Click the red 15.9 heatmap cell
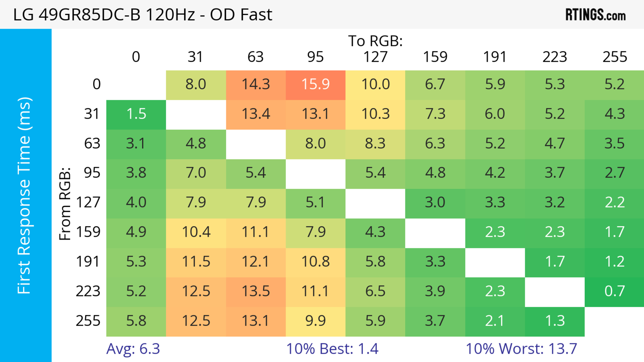The width and height of the screenshot is (644, 362). [x=315, y=85]
